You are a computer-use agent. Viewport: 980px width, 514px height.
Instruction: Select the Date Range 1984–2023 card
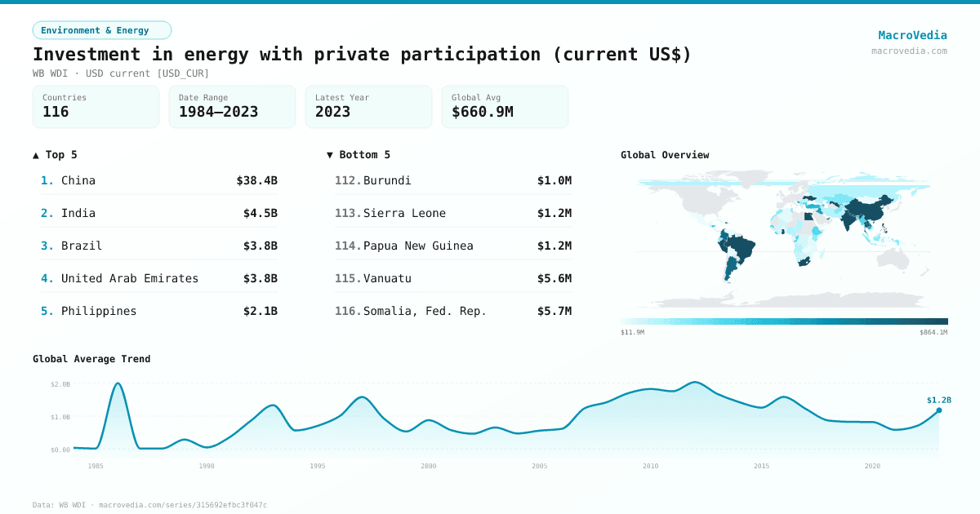pyautogui.click(x=232, y=107)
